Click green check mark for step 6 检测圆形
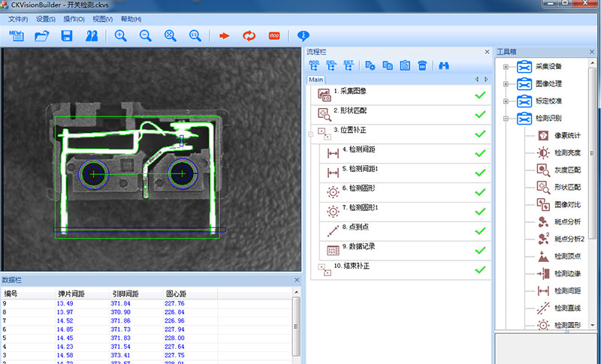This screenshot has width=601, height=364. coord(480,191)
